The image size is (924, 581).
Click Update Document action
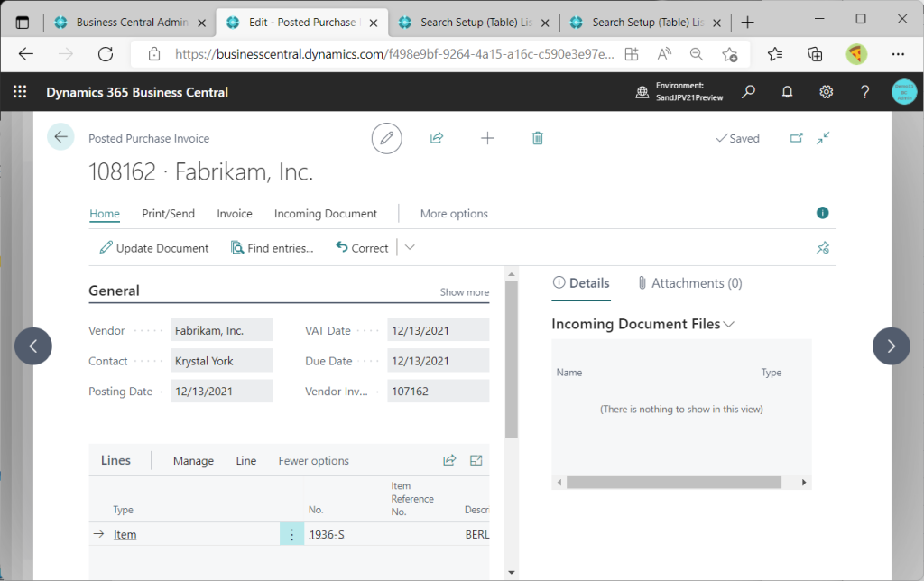153,248
